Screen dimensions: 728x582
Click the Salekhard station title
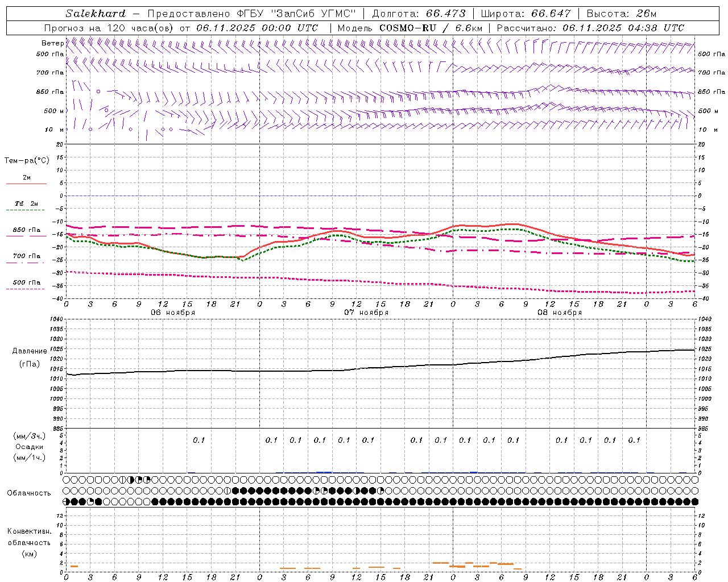coord(96,14)
